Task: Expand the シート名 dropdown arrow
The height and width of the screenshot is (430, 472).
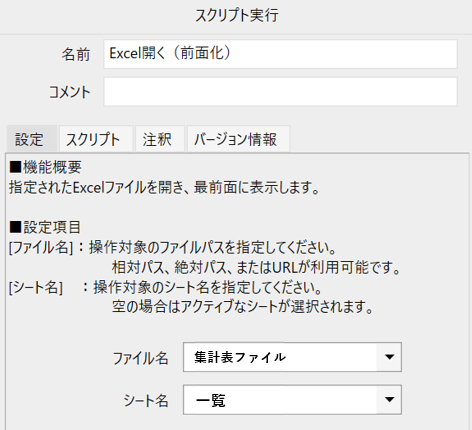Action: point(389,400)
